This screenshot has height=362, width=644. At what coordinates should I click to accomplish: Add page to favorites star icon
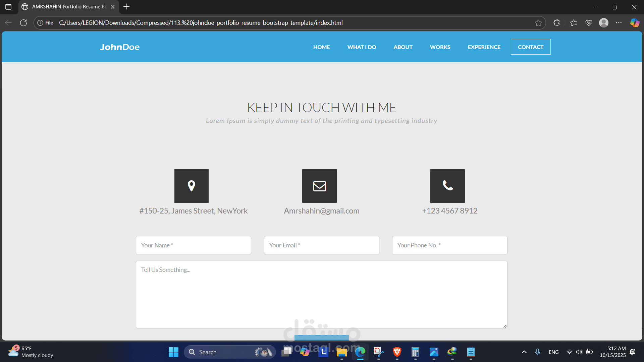[x=538, y=23]
